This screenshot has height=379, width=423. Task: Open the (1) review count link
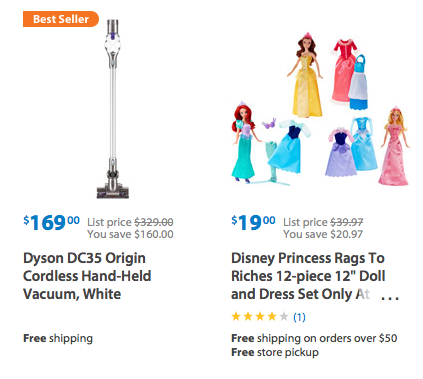299,317
